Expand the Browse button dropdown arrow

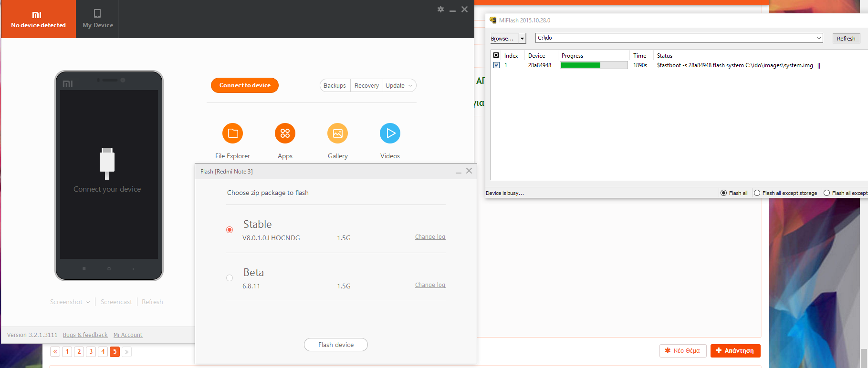523,39
